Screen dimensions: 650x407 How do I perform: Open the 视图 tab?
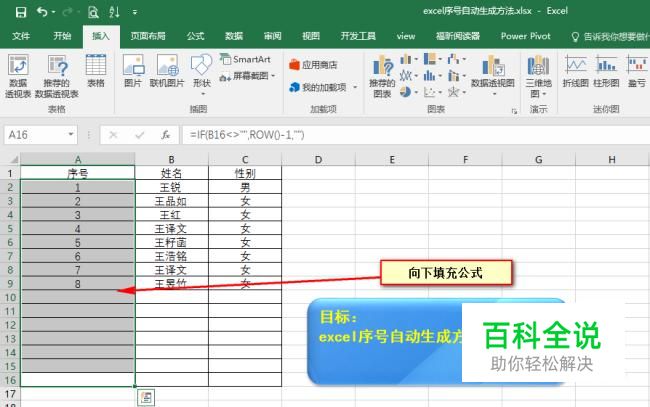point(311,36)
